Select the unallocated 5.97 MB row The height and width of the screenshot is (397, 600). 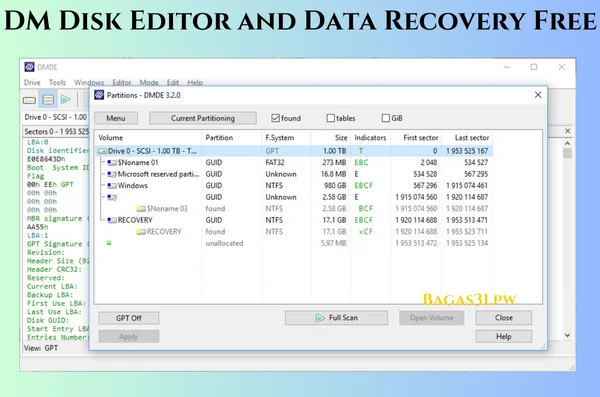coord(294,243)
